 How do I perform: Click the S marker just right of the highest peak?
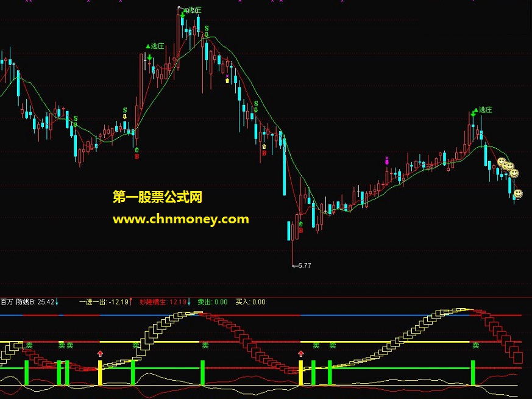click(x=207, y=29)
